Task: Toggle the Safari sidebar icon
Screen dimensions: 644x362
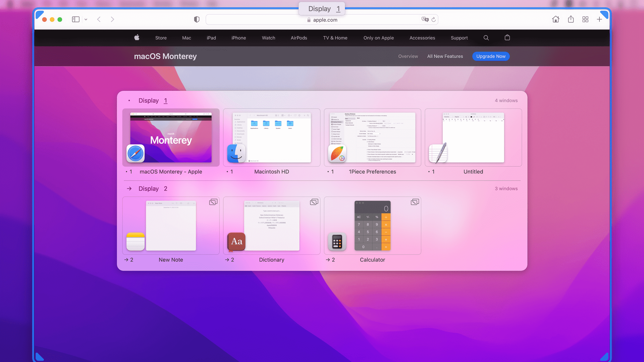Action: 75,19
